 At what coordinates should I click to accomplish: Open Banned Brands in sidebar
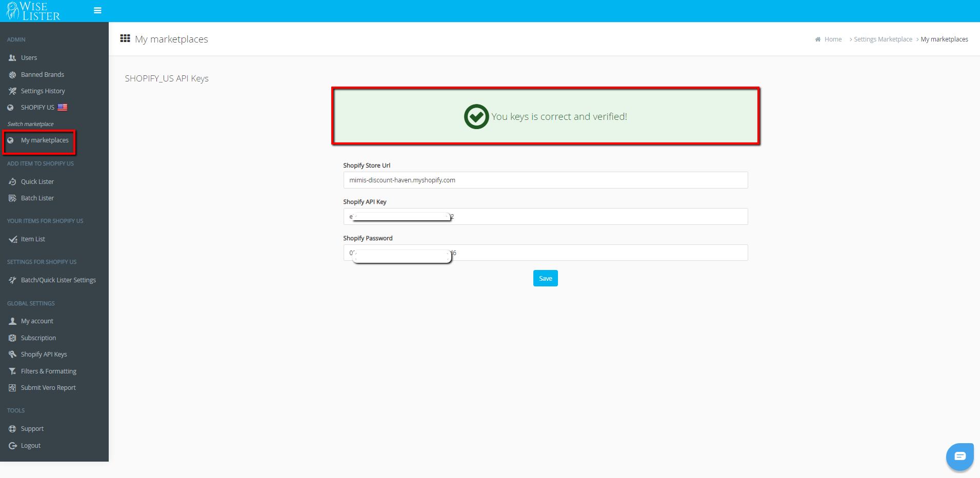43,75
